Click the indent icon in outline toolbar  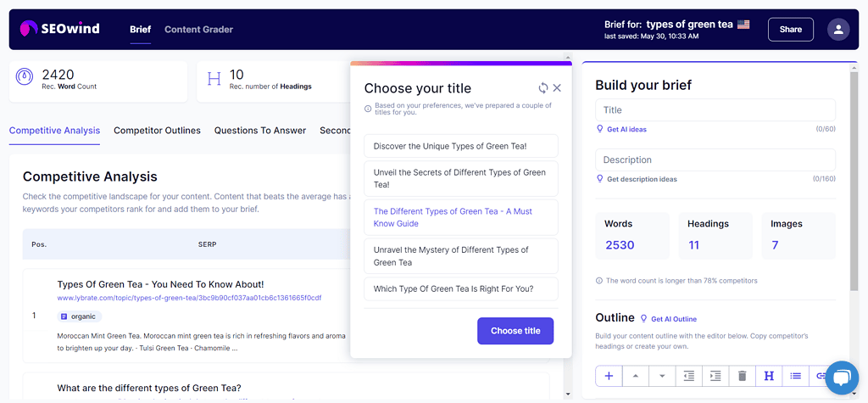click(x=715, y=376)
